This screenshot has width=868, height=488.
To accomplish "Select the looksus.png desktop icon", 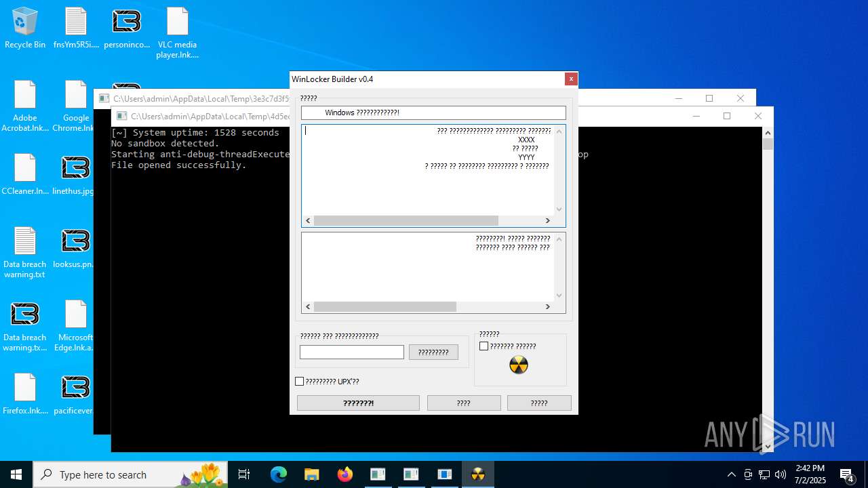I will coord(73,247).
